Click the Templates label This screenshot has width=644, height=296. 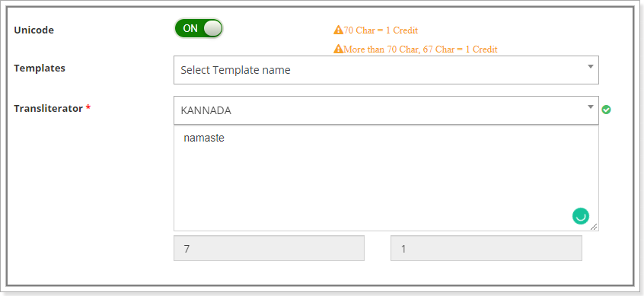40,68
